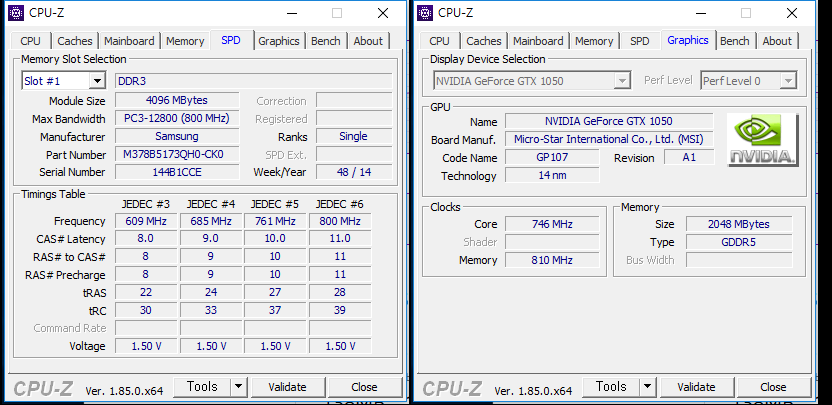Select Graphics tab in right window
This screenshot has height=405, width=832.
tap(688, 40)
